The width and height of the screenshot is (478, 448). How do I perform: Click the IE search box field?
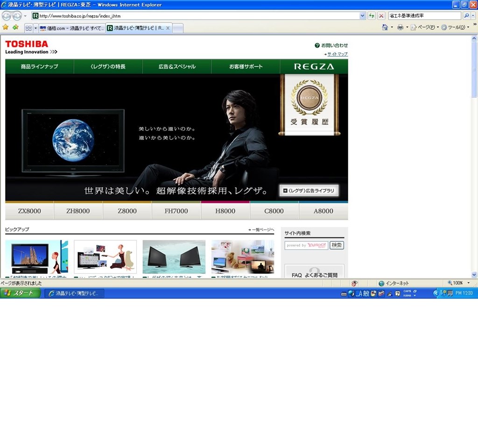424,15
